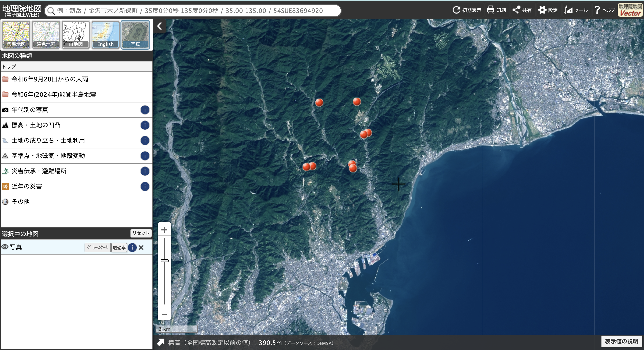Click 表示値の説明 button

[x=621, y=341]
